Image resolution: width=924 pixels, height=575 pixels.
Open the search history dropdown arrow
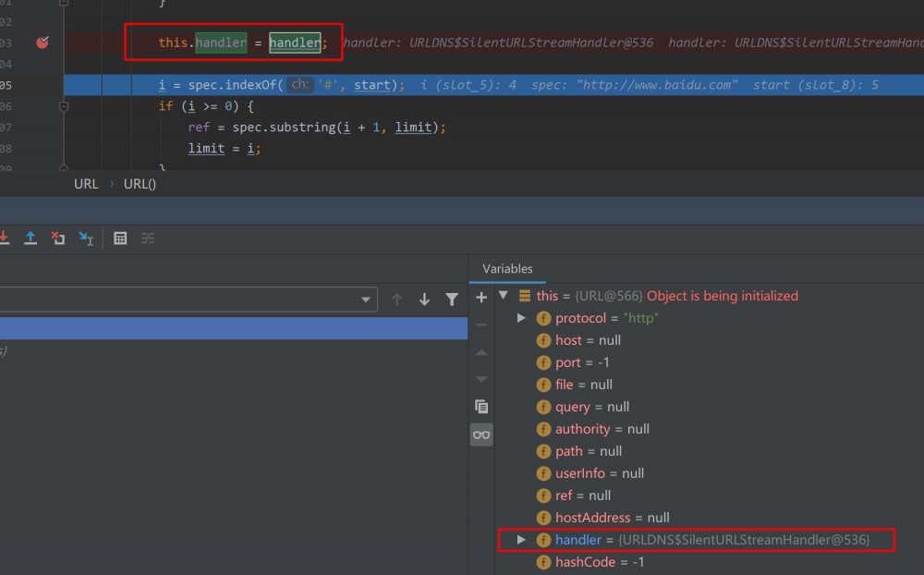366,298
